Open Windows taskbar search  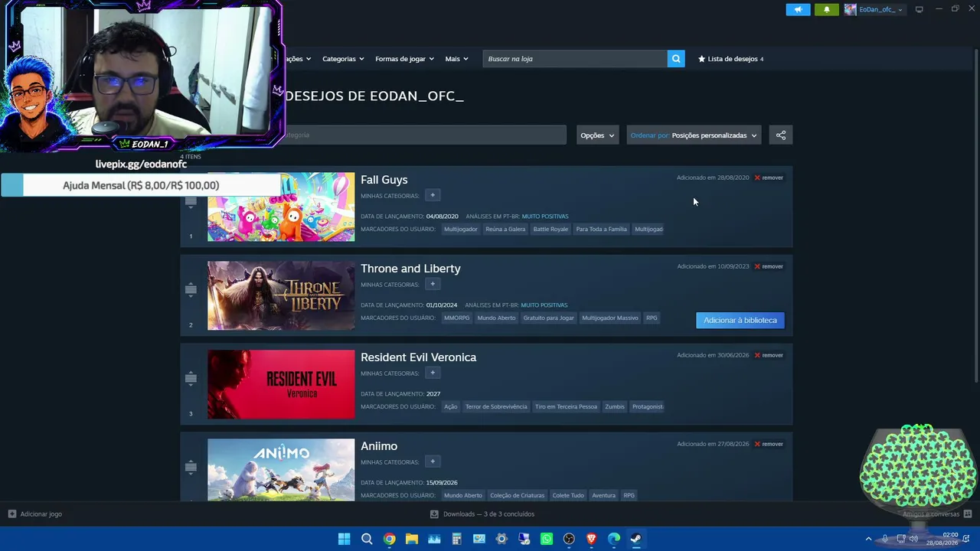pyautogui.click(x=367, y=539)
